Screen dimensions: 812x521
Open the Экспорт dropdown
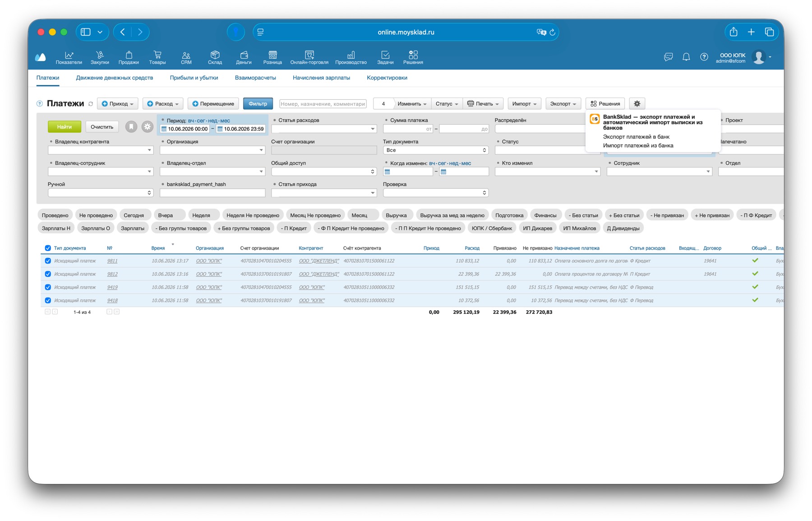(x=563, y=103)
